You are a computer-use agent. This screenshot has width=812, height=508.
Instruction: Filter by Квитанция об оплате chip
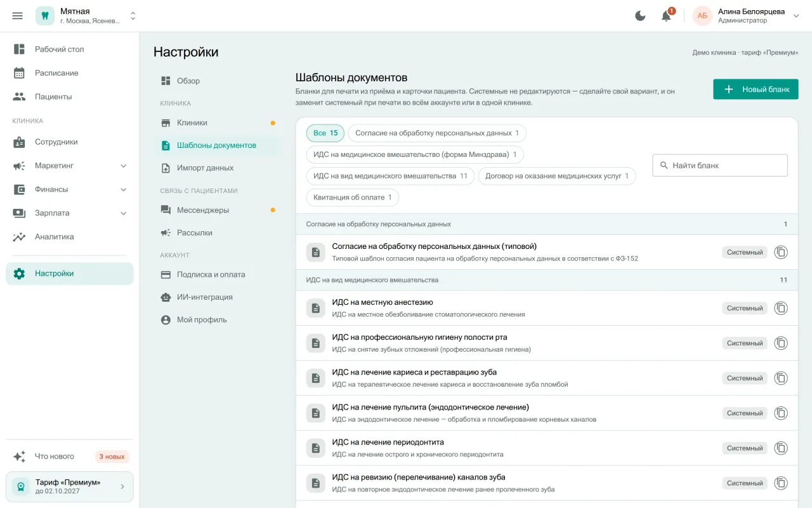pyautogui.click(x=353, y=197)
